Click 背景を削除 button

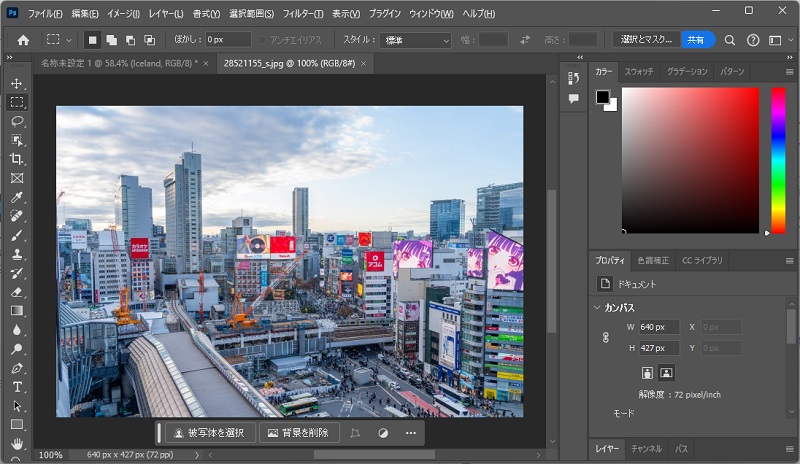tap(298, 433)
